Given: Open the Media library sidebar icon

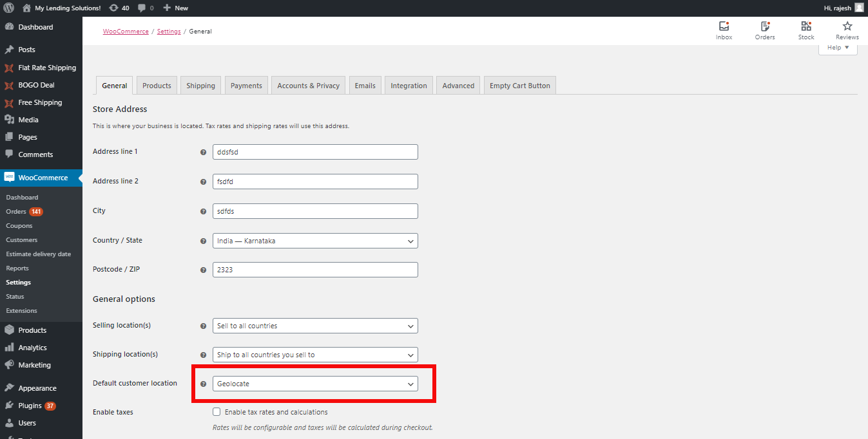Looking at the screenshot, I should tap(9, 119).
